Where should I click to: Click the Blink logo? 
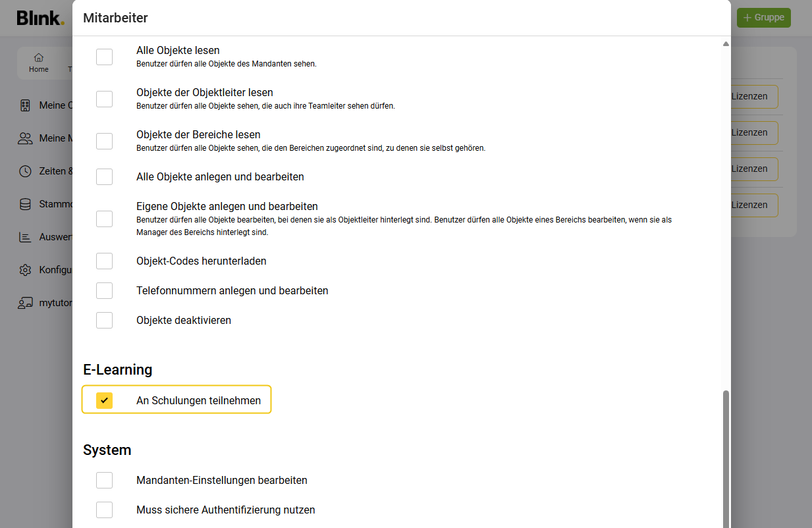(x=40, y=18)
